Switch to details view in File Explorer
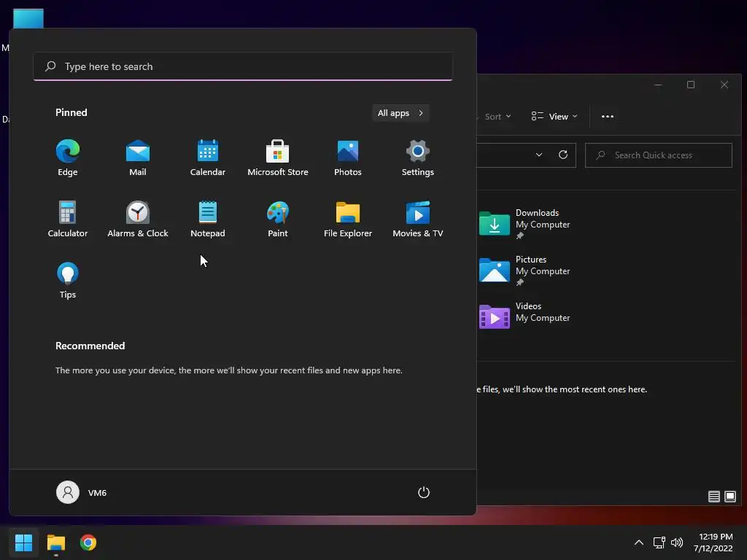 tap(713, 497)
